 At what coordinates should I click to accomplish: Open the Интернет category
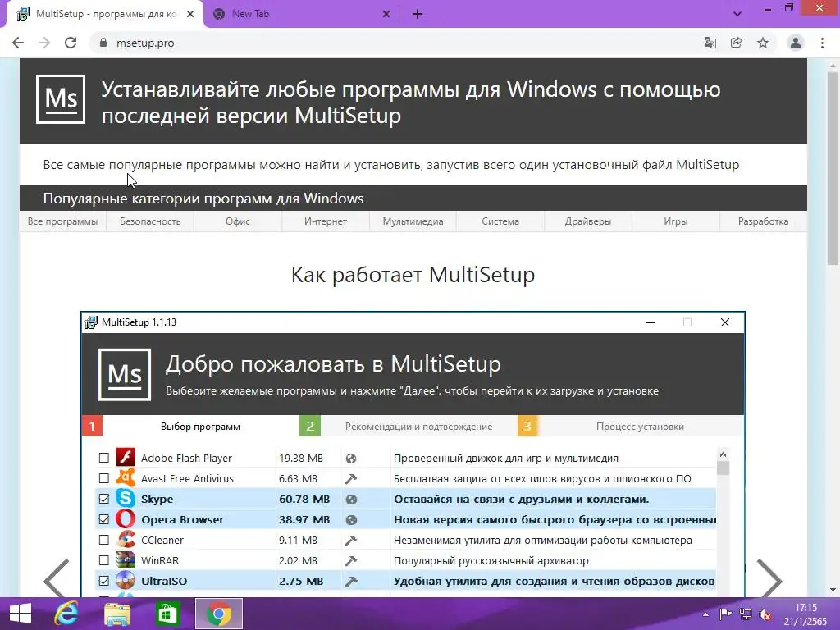325,221
